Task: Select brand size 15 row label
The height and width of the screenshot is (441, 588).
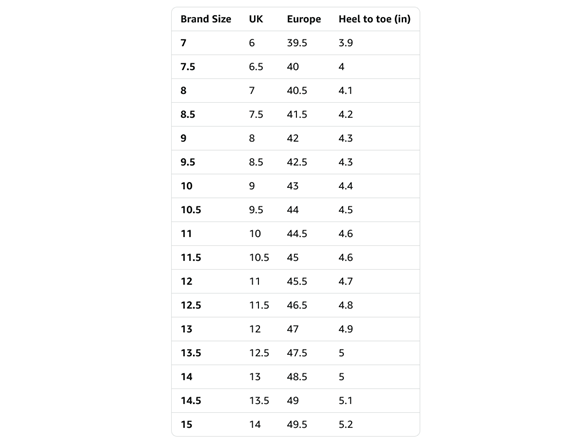Action: (x=187, y=425)
